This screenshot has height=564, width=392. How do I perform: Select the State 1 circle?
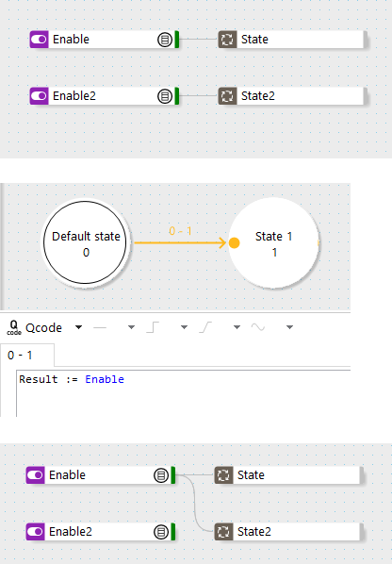pos(274,242)
